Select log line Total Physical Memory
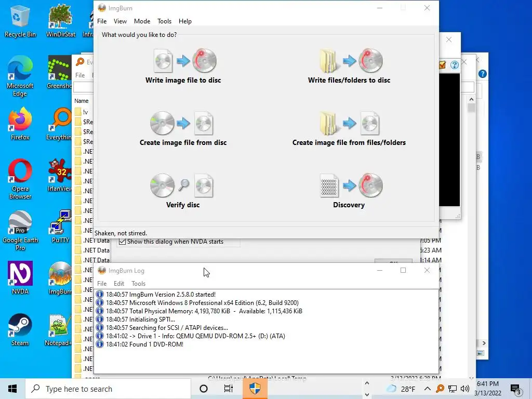The image size is (532, 399). click(204, 311)
